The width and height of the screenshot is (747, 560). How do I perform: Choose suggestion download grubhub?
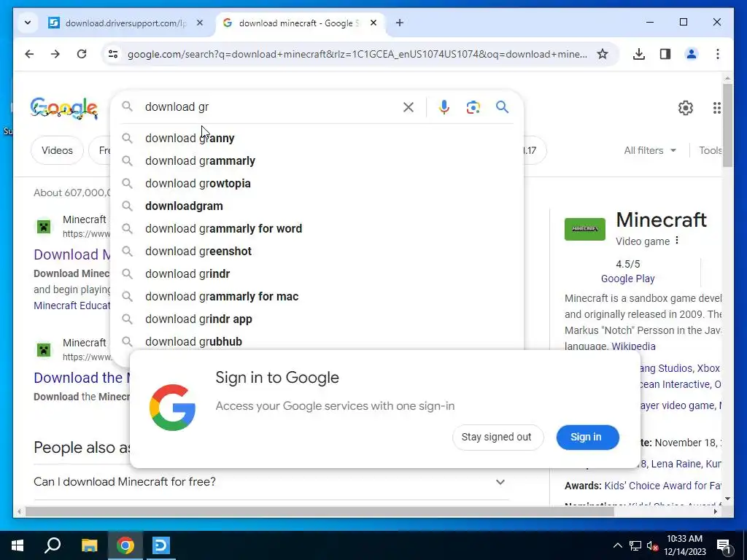click(317, 341)
